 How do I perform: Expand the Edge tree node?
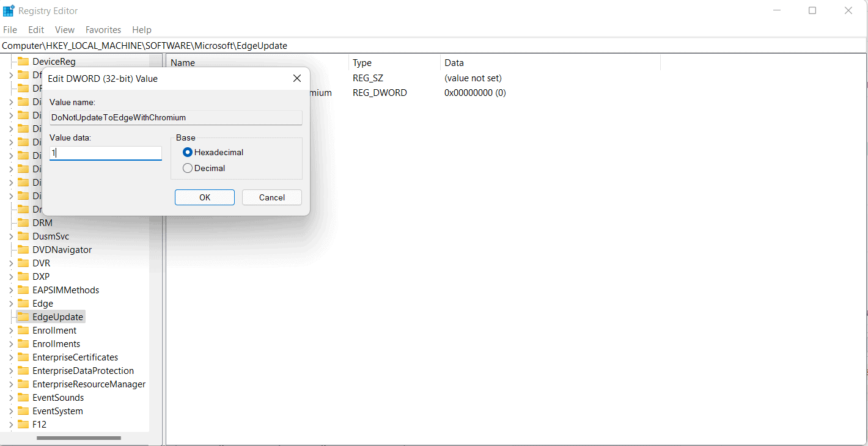(10, 303)
